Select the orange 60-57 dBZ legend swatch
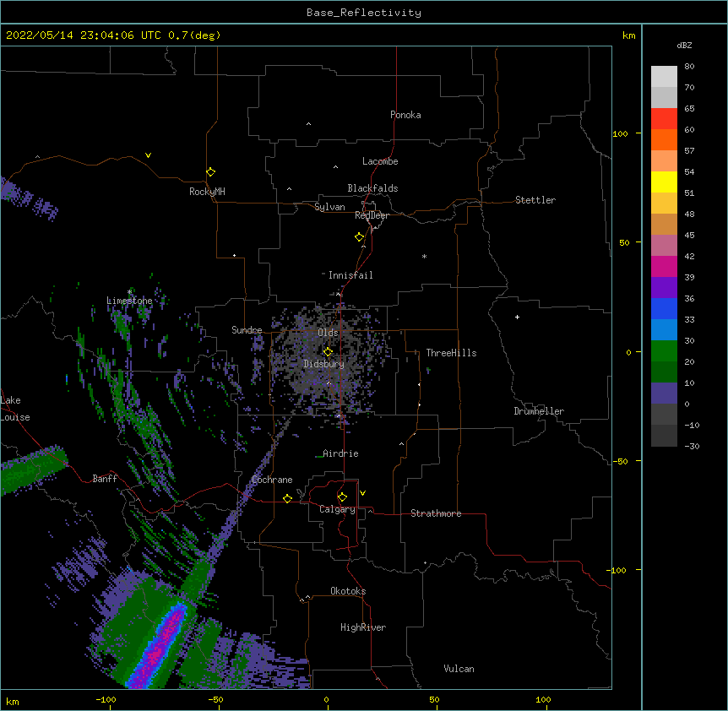 click(664, 139)
